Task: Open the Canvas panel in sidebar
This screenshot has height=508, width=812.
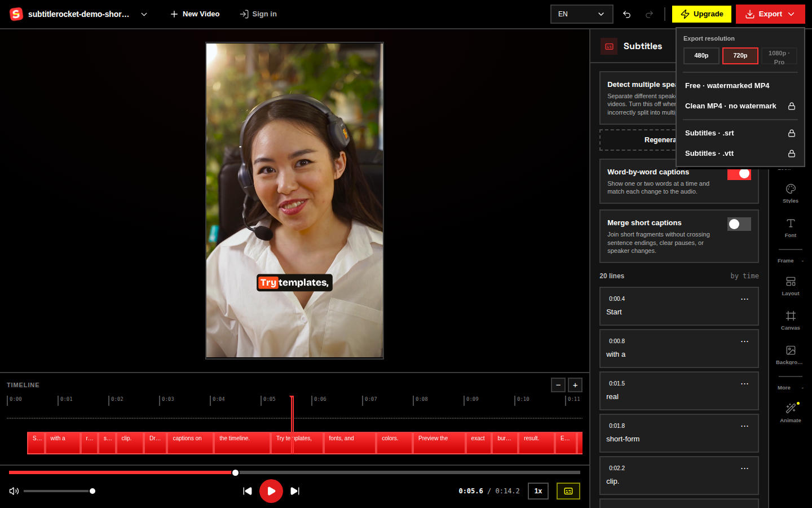Action: coord(791,320)
